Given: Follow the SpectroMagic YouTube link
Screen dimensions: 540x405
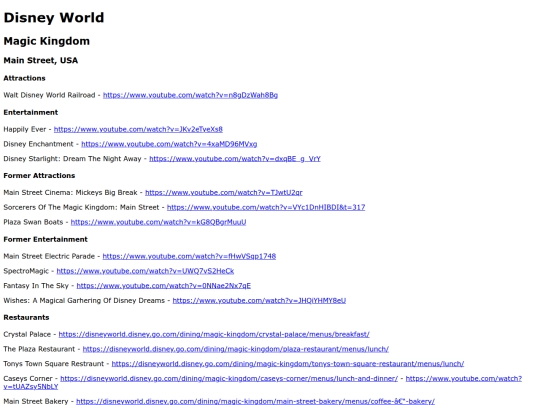Looking at the screenshot, I should tap(145, 271).
